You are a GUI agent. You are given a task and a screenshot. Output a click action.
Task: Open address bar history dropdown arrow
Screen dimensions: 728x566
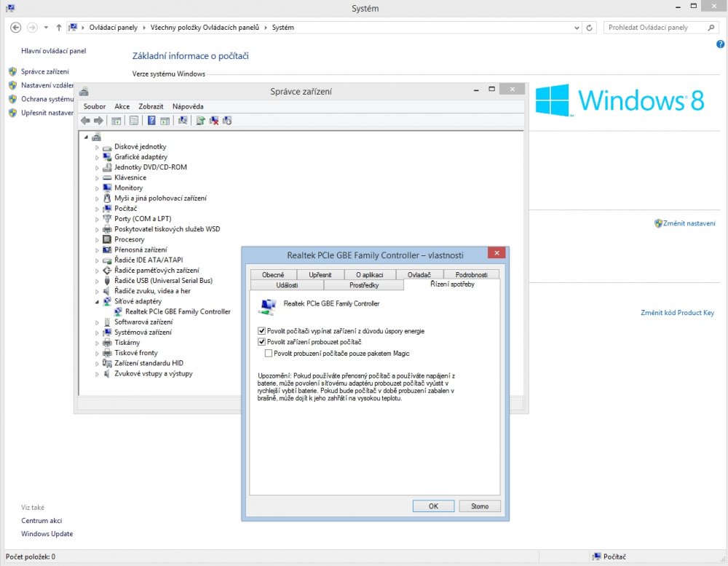577,28
